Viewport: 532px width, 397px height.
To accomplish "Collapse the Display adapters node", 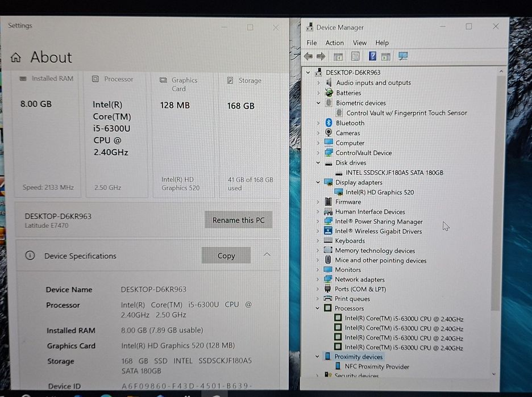I will 318,182.
